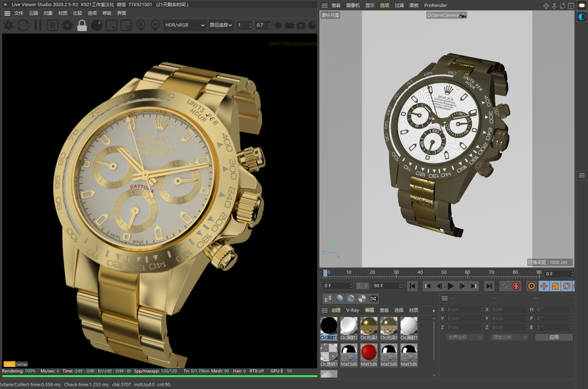Screen dimensions: 588x389
Task: Open Octane settings gear icon
Action: 67,25
